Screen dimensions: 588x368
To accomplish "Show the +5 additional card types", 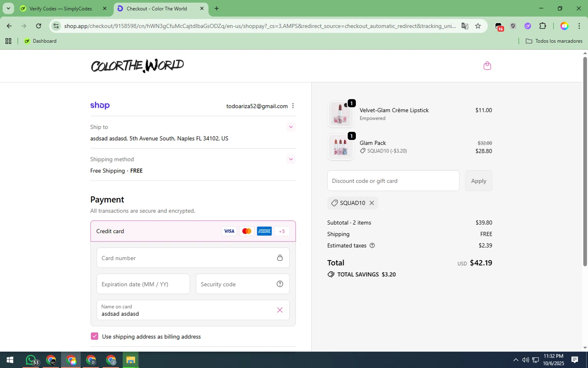I will pos(282,231).
